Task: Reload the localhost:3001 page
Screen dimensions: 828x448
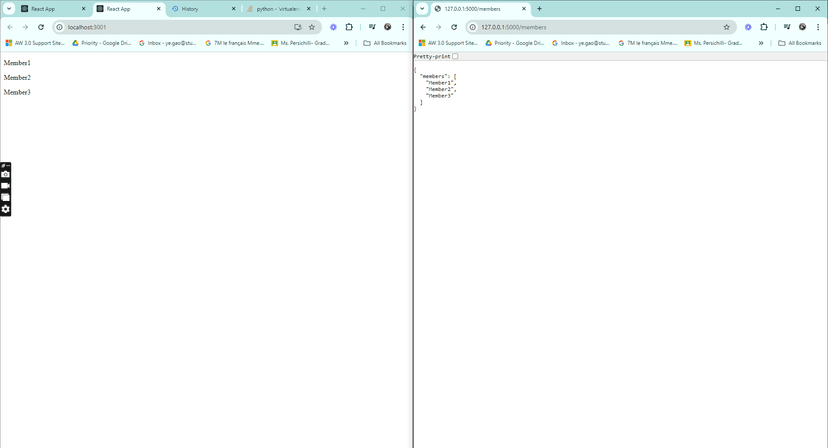Action: pos(41,27)
